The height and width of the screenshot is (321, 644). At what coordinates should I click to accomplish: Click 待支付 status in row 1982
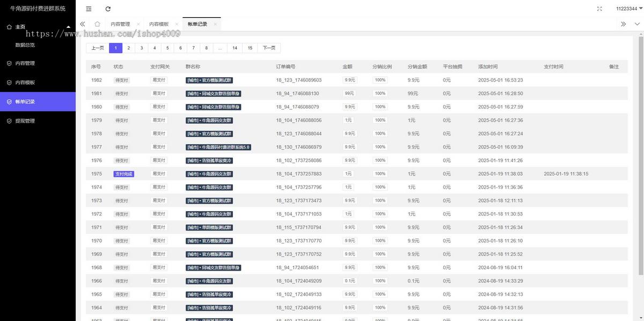[x=122, y=80]
